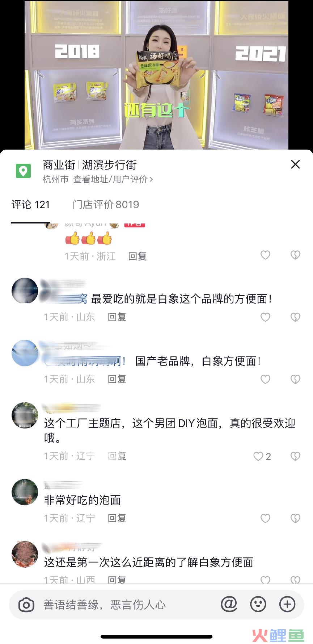
Task: Select the 评论 121 tab
Action: (x=30, y=205)
